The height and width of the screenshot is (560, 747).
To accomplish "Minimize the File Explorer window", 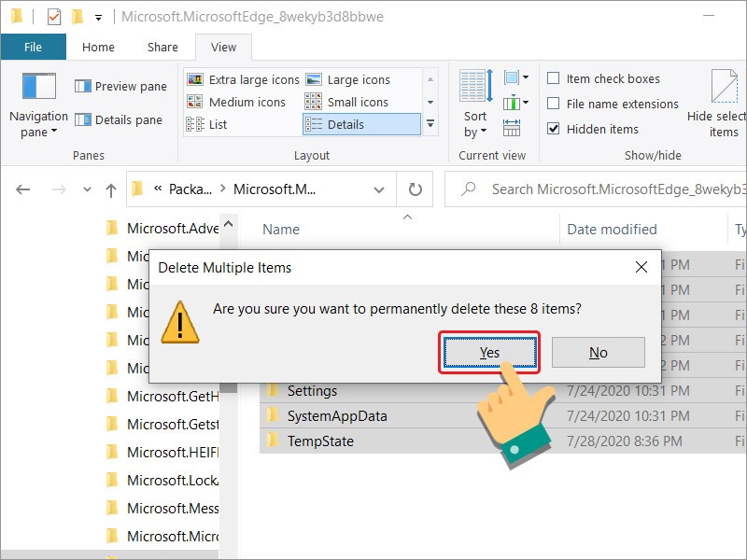I will tap(709, 16).
